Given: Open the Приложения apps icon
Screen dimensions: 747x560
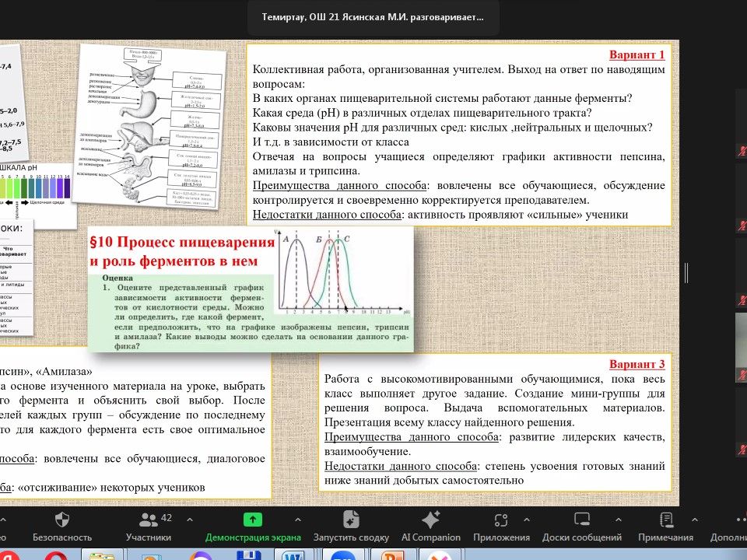Looking at the screenshot, I should pos(501,520).
